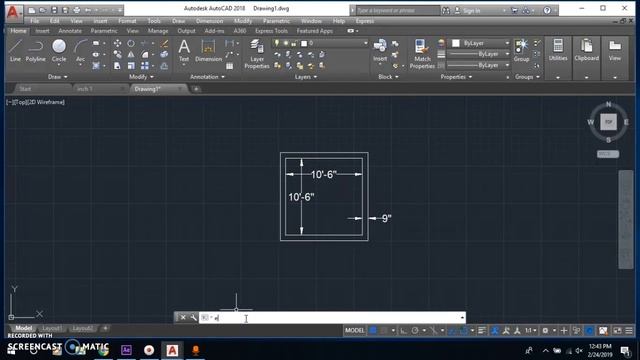
Task: Open the Dimension menu
Action: (209, 21)
